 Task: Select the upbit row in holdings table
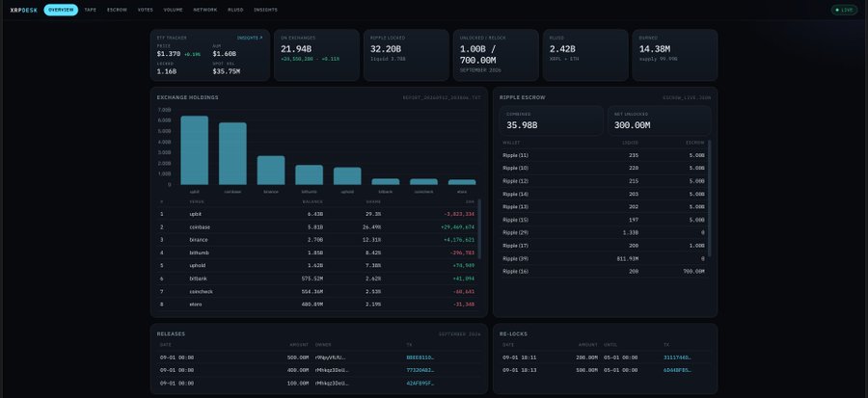coord(317,214)
